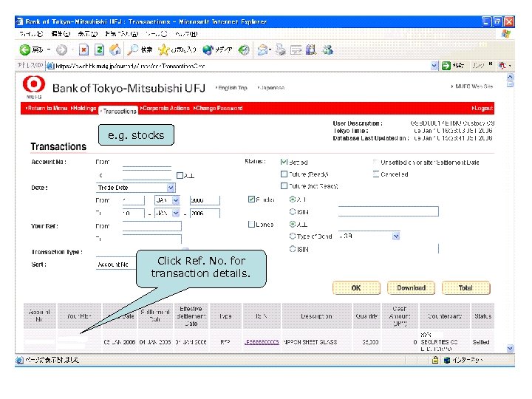This screenshot has height=399, width=532.
Task: Click the MUFG red circle logo
Action: click(x=33, y=84)
